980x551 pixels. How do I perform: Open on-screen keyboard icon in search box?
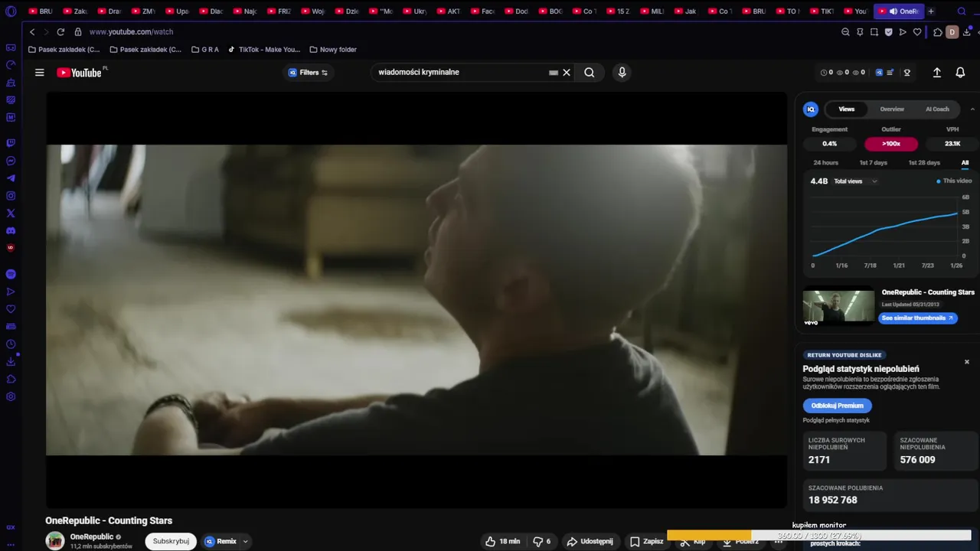(554, 73)
